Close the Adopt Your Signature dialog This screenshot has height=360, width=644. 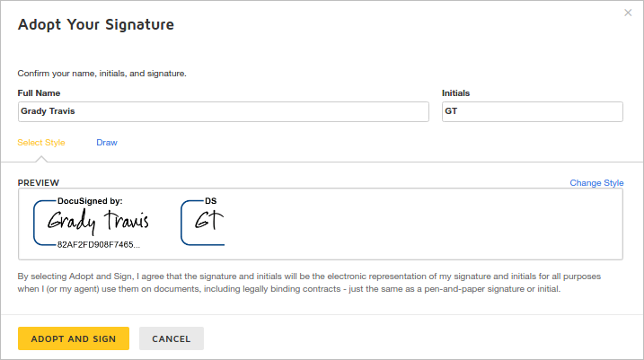(x=628, y=13)
